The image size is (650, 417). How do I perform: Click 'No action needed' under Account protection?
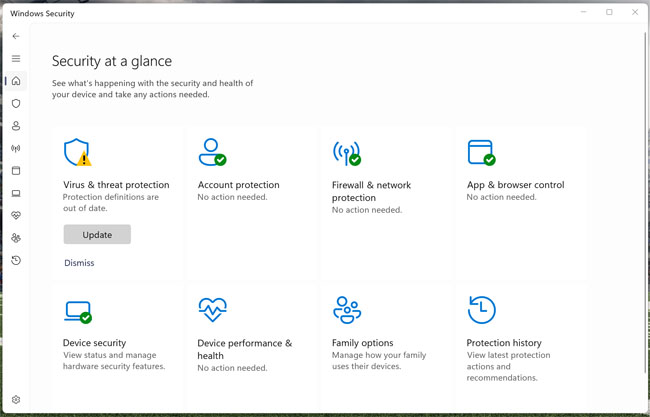tap(233, 197)
